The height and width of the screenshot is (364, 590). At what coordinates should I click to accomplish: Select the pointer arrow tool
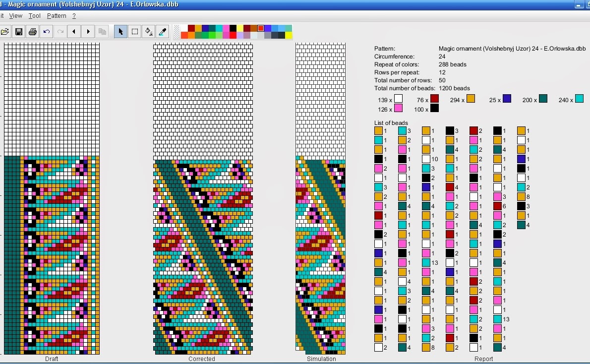coord(120,32)
